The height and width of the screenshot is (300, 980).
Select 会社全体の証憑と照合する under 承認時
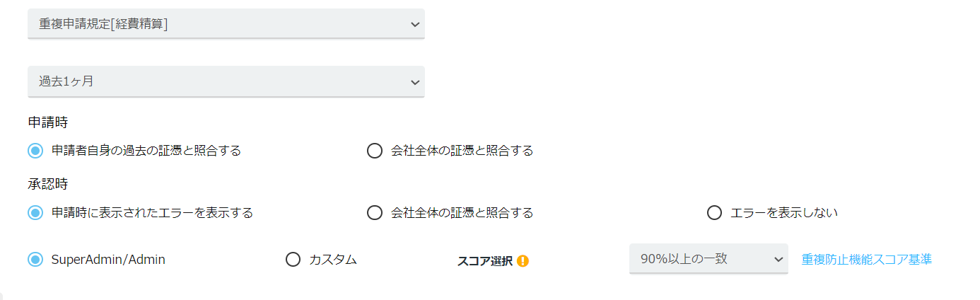click(x=375, y=212)
